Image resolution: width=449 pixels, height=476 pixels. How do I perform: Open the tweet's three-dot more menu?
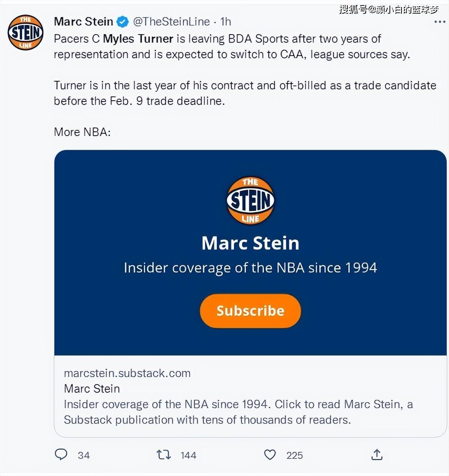(440, 22)
